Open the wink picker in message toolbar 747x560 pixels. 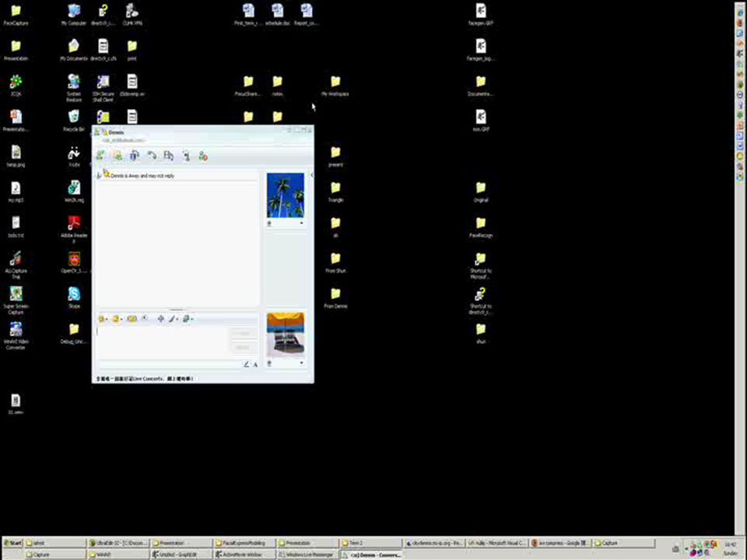point(115,319)
